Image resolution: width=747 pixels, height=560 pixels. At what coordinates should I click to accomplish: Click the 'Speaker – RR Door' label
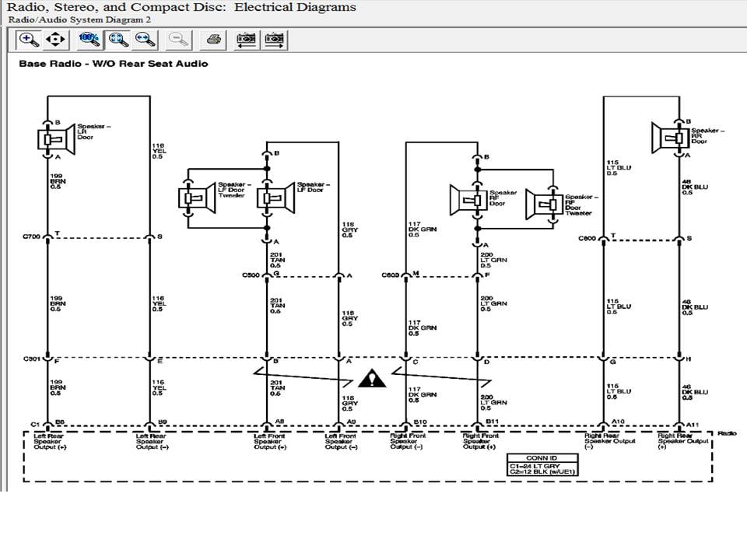707,135
